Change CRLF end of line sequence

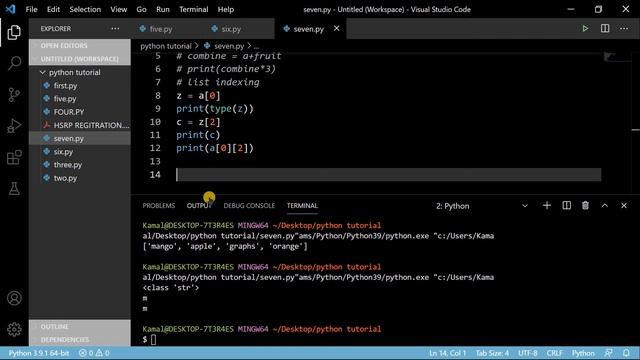tap(554, 353)
